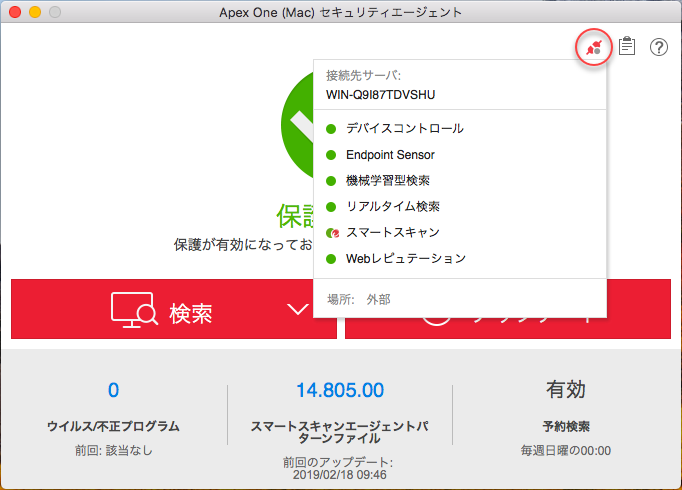Start a scan with 検索 button

pyautogui.click(x=190, y=312)
